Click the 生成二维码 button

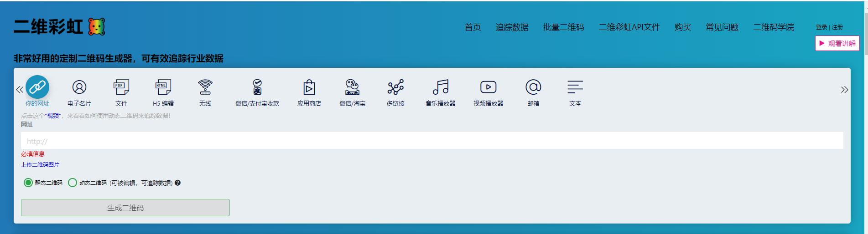[x=125, y=208]
